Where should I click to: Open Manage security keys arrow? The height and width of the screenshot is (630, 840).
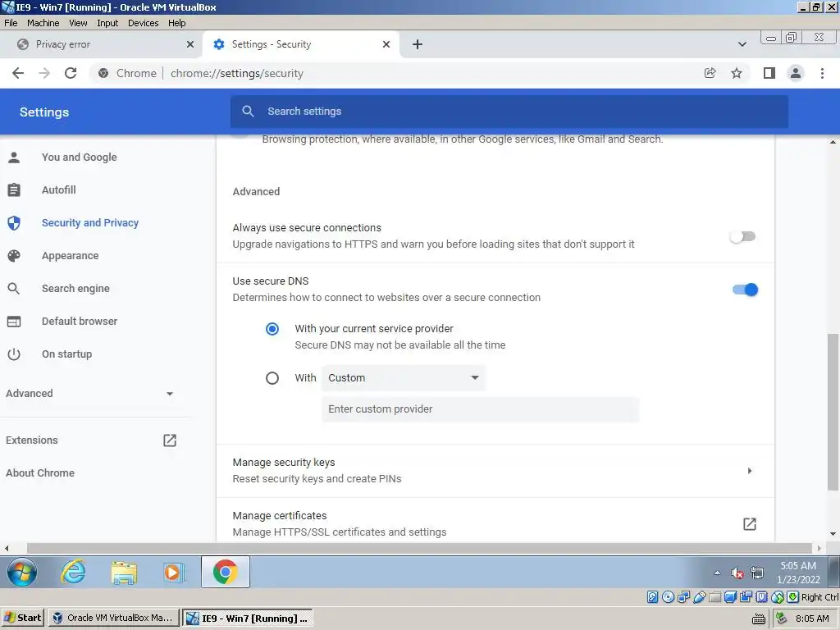point(750,471)
